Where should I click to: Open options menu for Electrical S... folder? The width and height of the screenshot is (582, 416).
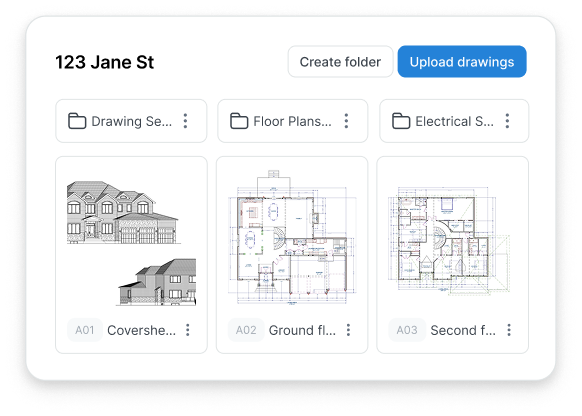(507, 121)
